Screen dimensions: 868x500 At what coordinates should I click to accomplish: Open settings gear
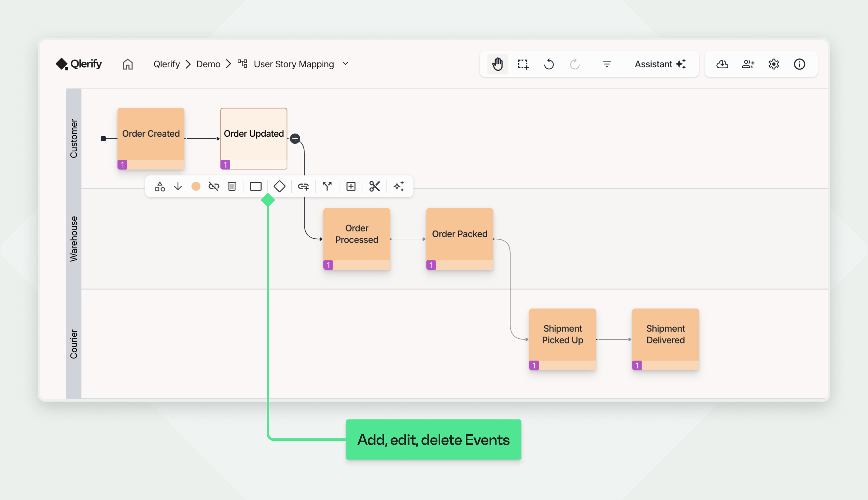(x=774, y=64)
